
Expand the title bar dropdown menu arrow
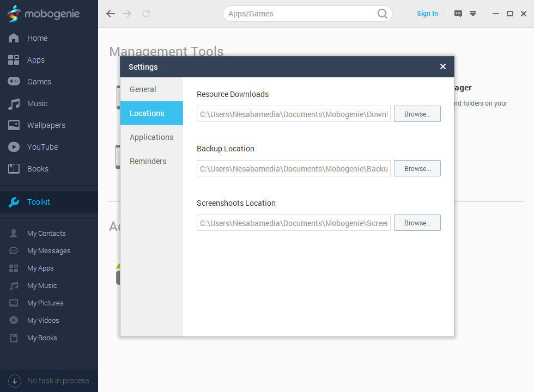[473, 14]
